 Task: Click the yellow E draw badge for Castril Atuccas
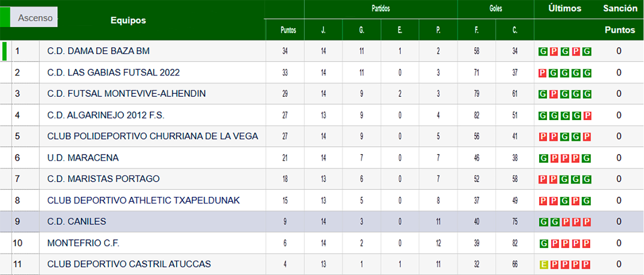coord(543,265)
